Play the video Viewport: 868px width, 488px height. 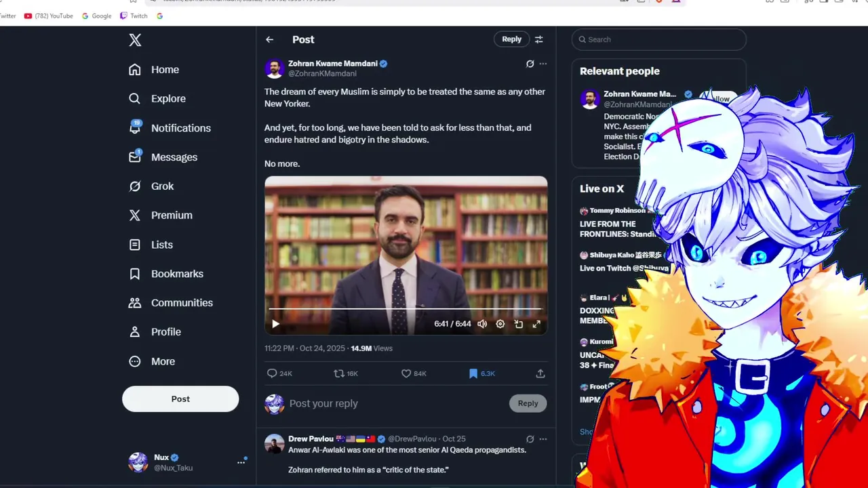[275, 324]
